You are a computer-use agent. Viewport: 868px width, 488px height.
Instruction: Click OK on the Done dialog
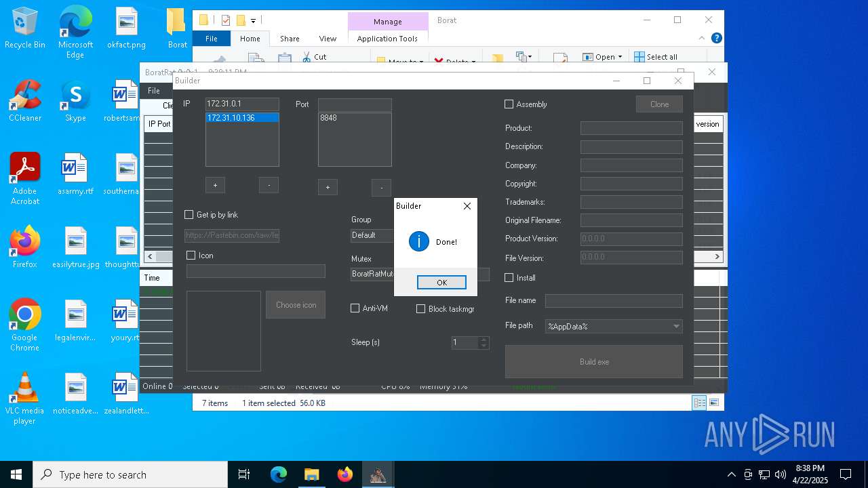click(x=441, y=283)
